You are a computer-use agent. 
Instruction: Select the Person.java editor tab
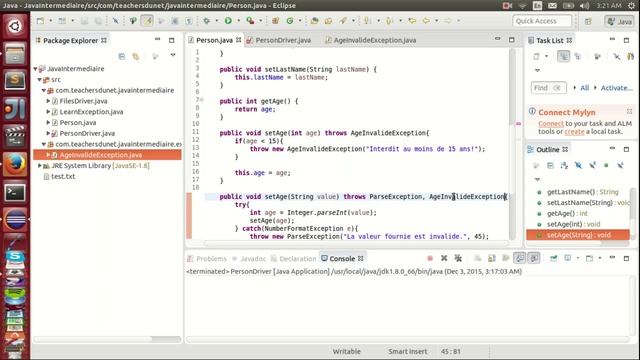click(x=214, y=40)
